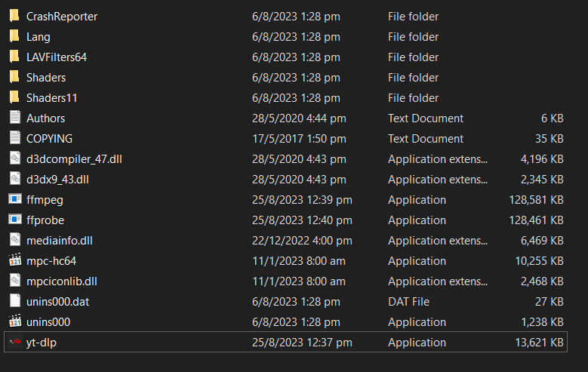Select the Shaders11 folder name
The width and height of the screenshot is (588, 372).
[x=52, y=98]
